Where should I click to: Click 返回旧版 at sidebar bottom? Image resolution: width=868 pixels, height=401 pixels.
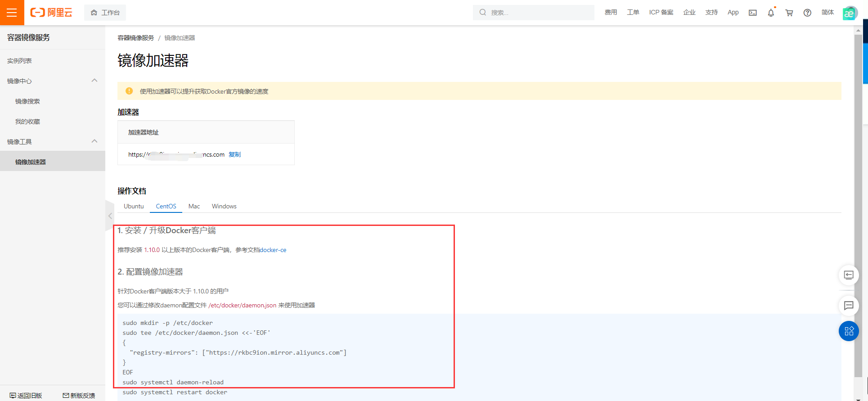pos(26,396)
